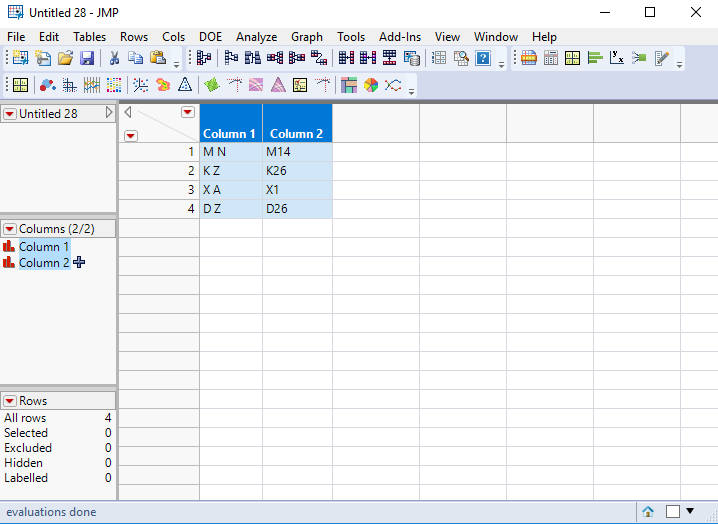Open the Untitled 28 red triangle menu
Viewport: 718px width, 524px height.
10,114
